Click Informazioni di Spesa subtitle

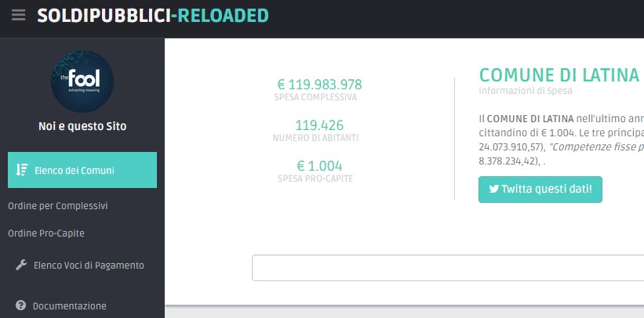tap(526, 91)
